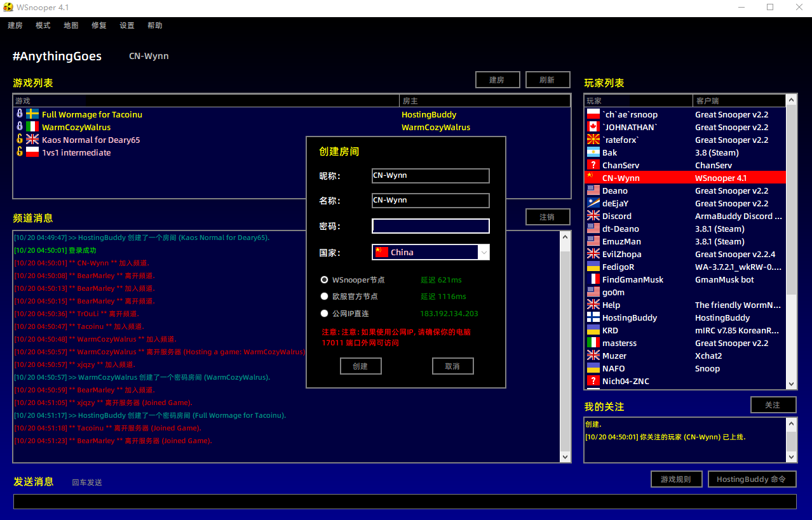The width and height of the screenshot is (812, 520).
Task: Open the 帮助 menu
Action: (x=155, y=25)
